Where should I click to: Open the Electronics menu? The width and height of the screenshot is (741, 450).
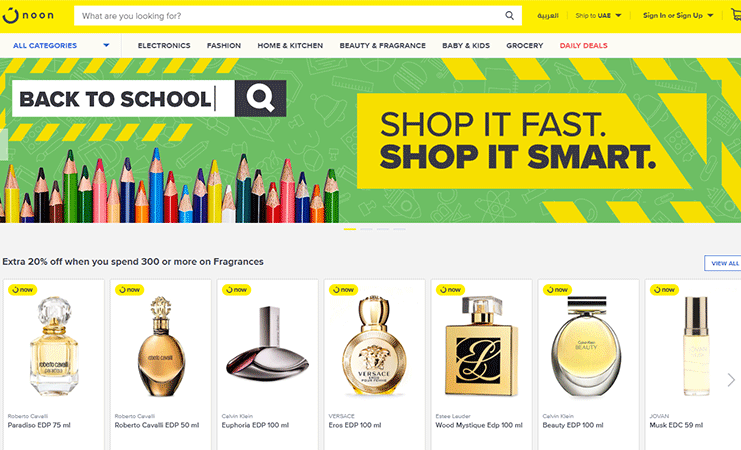point(164,45)
